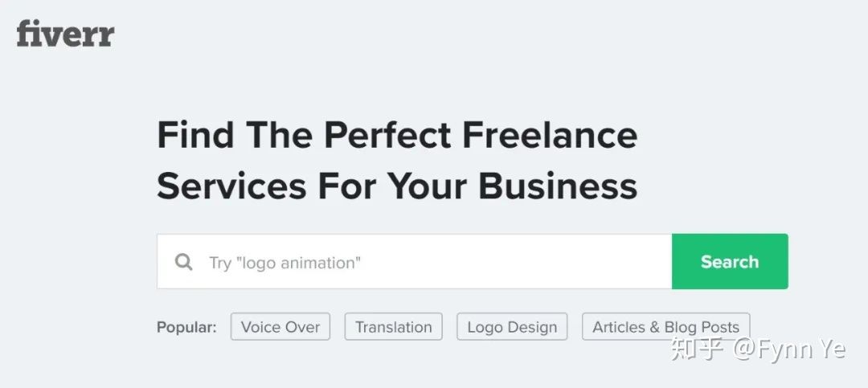Choose the Logo Design popular tag
Screen dimensions: 868x388
(x=512, y=327)
